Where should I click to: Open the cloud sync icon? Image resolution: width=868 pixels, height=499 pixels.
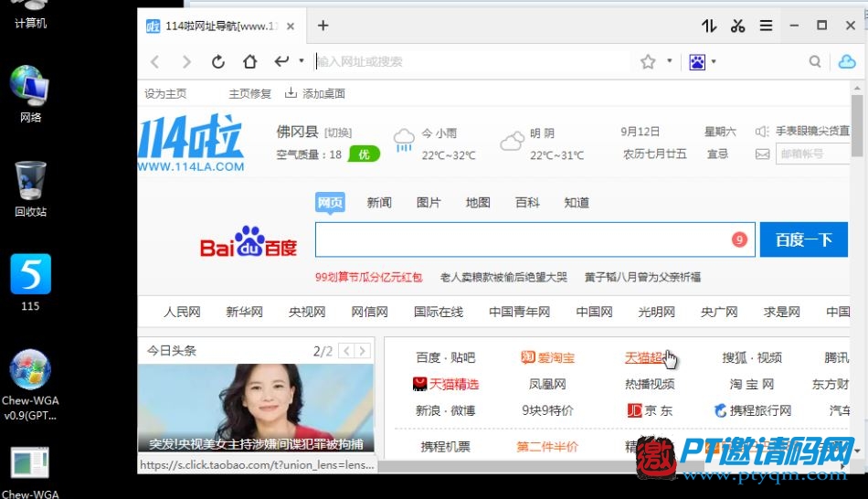coord(847,61)
